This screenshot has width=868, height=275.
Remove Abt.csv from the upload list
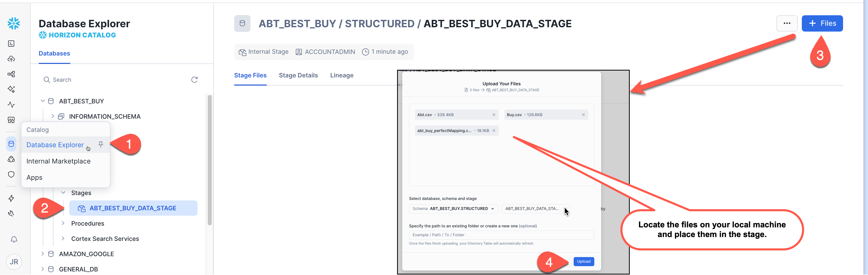[x=494, y=115]
